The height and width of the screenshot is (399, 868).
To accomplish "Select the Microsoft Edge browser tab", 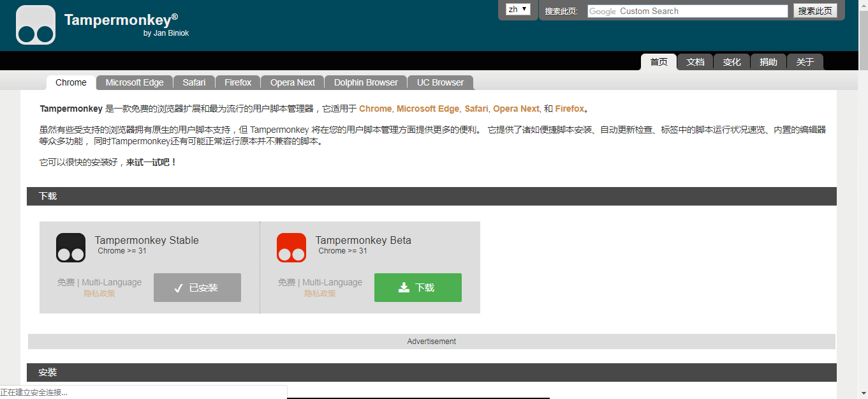I will tap(135, 83).
